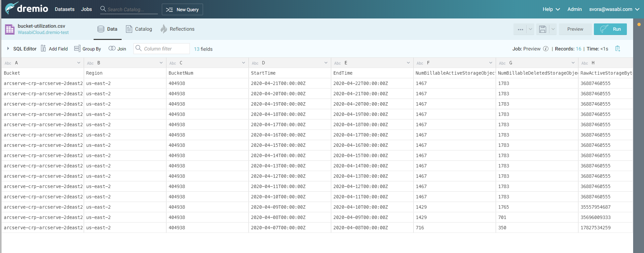Click the Data stack icon
This screenshot has height=253, width=644.
101,29
